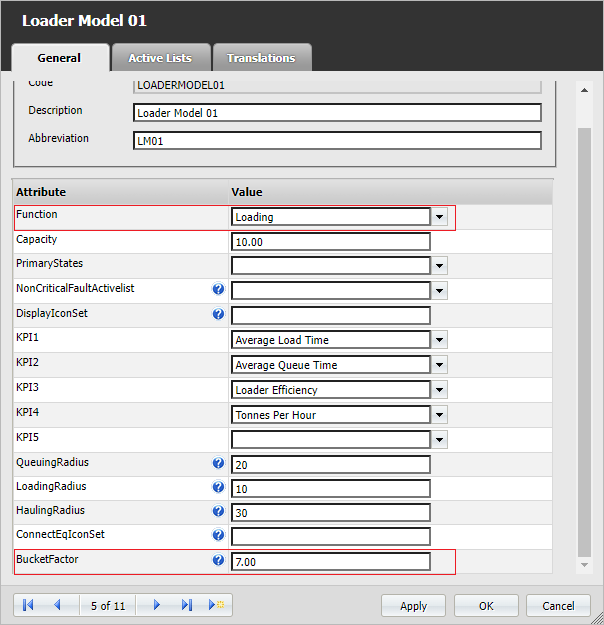
Task: Focus the QueuingRadius field 20
Action: click(331, 465)
